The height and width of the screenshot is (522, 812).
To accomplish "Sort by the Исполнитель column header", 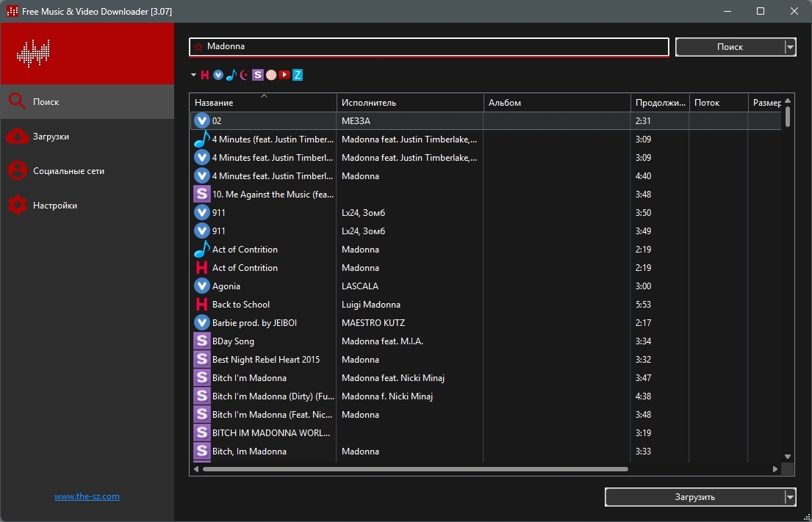I will (x=410, y=103).
